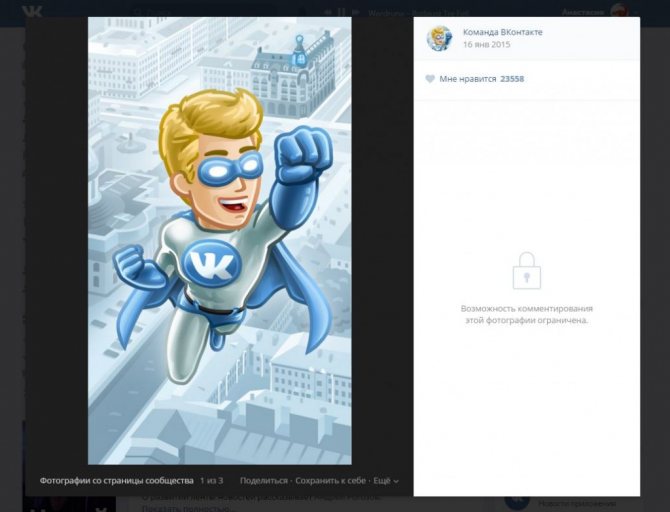Image resolution: width=670 pixels, height=512 pixels.
Task: Click Сохранить к себе
Action: point(330,481)
